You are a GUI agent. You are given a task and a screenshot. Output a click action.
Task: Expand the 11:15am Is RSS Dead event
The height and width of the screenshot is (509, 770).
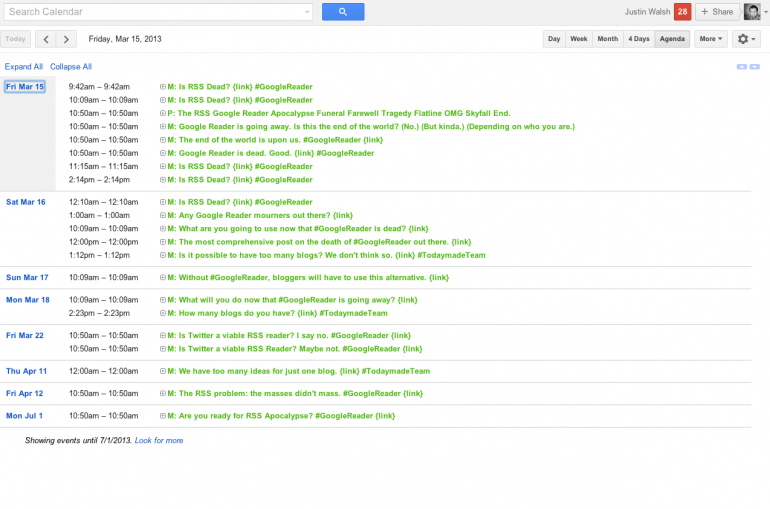pos(163,166)
